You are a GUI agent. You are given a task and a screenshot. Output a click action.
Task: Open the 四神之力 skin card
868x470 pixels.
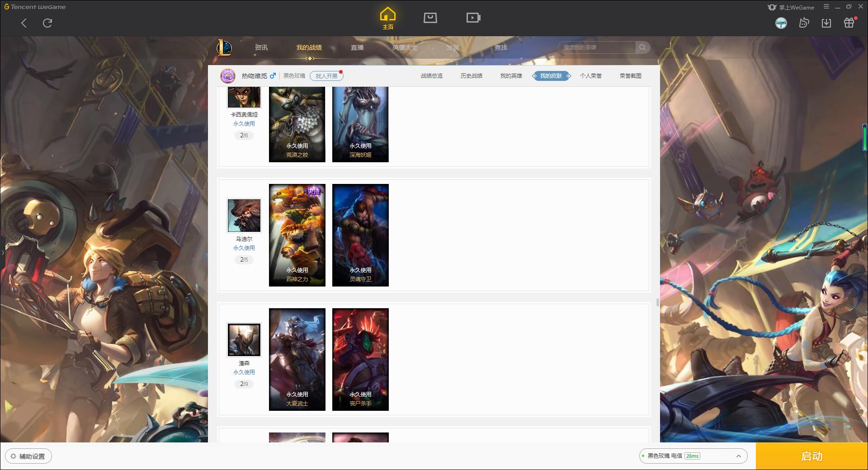tap(297, 235)
